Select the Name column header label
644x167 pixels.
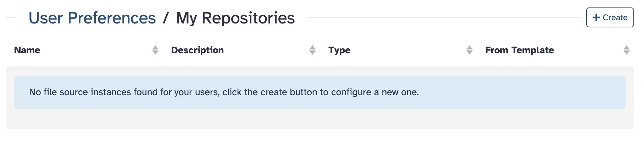click(x=27, y=50)
